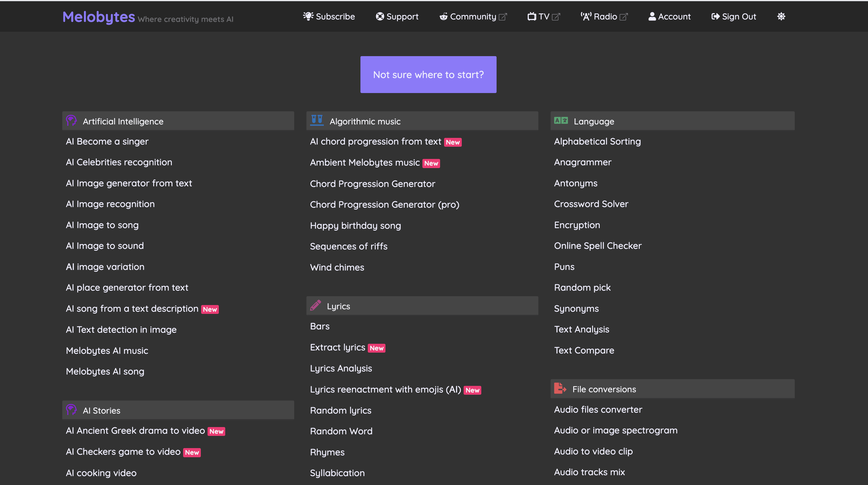Click the 'Not sure where to start?' button
The height and width of the screenshot is (485, 868).
428,74
